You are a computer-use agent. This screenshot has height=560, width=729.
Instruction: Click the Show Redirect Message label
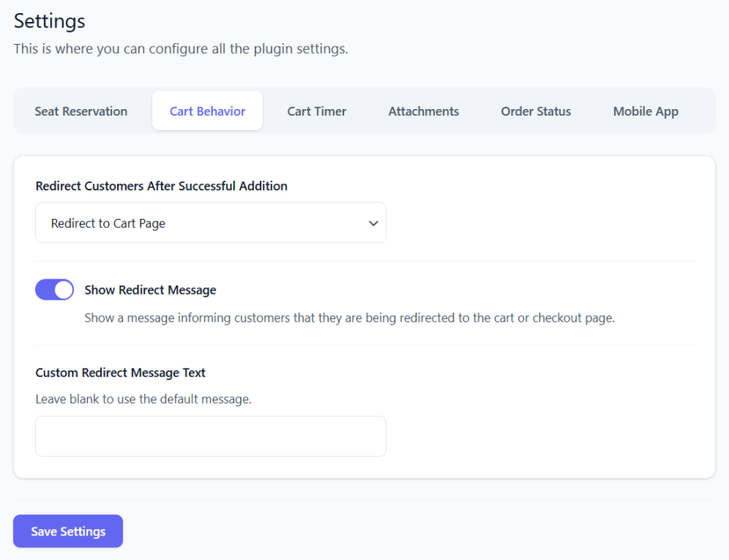point(151,290)
